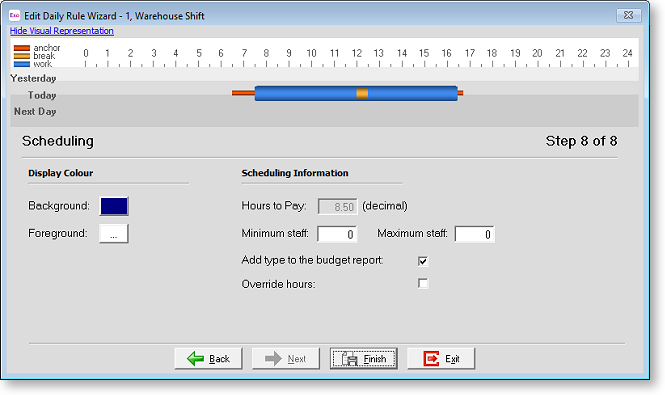Click the orange break legend swatch

(x=22, y=56)
